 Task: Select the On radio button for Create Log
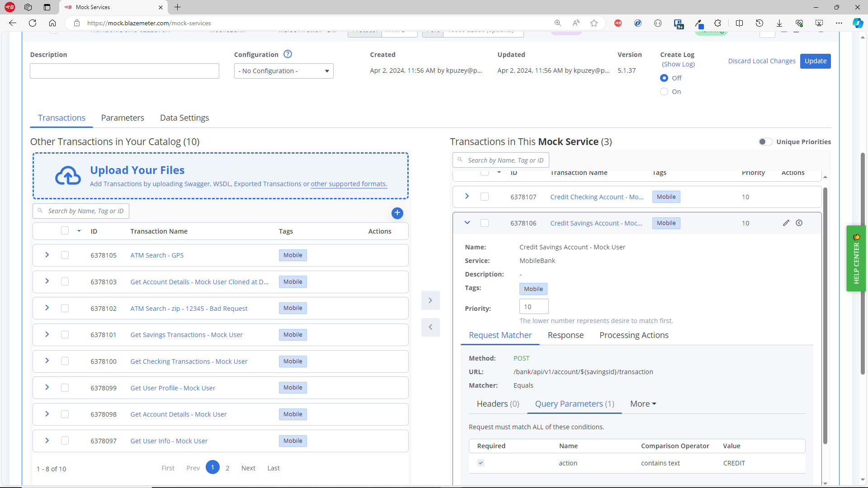point(664,92)
